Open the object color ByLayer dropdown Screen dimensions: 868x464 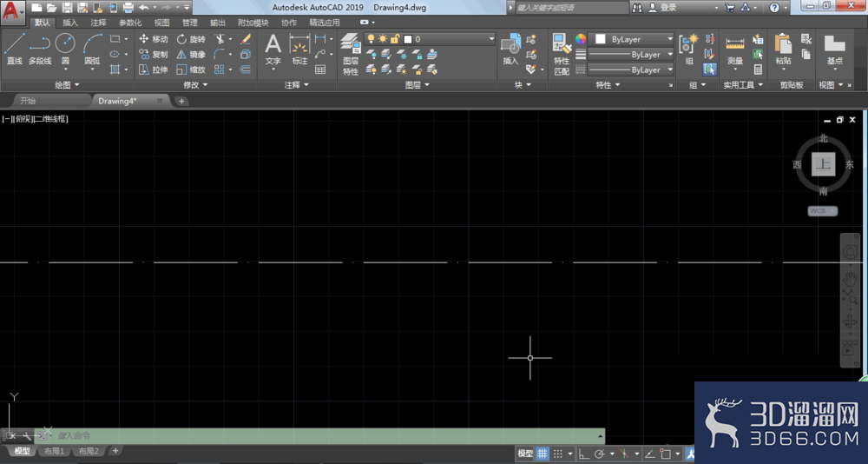(x=670, y=39)
